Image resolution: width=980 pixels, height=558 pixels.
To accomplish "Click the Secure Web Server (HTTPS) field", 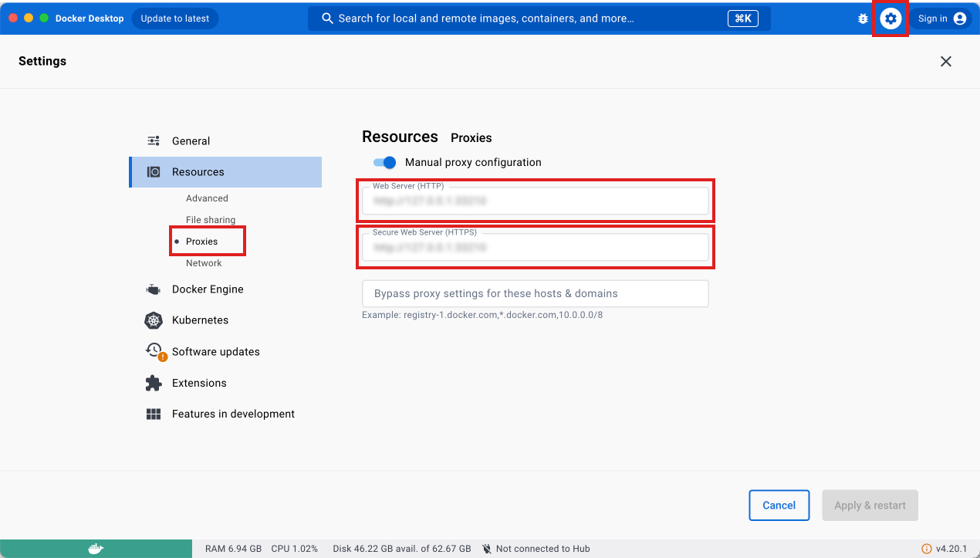I will tap(536, 247).
